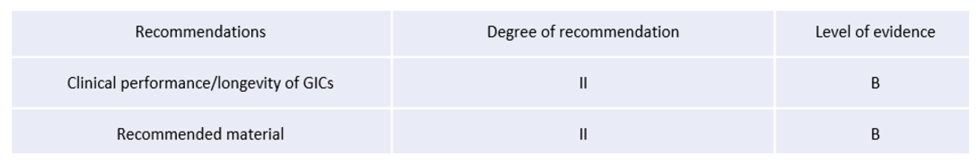
Task: Select degree 'II' for GICs clinical performance
Action: point(583,83)
